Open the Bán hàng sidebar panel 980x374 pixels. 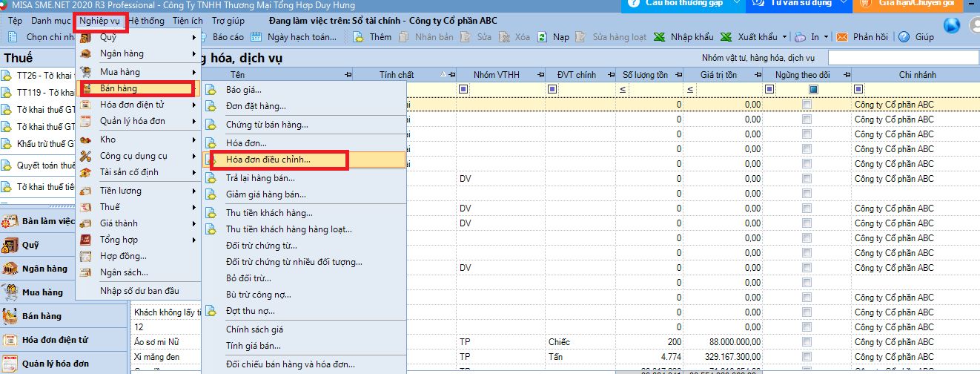click(x=64, y=316)
